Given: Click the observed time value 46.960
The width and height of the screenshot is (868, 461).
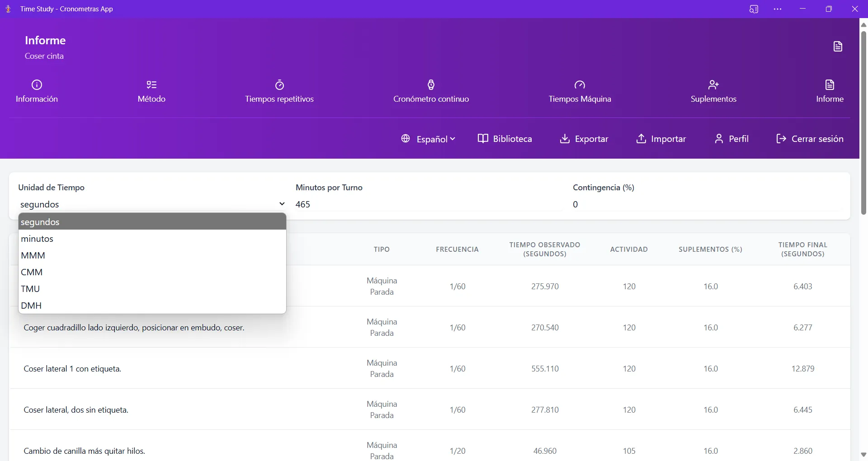Looking at the screenshot, I should click(x=545, y=451).
